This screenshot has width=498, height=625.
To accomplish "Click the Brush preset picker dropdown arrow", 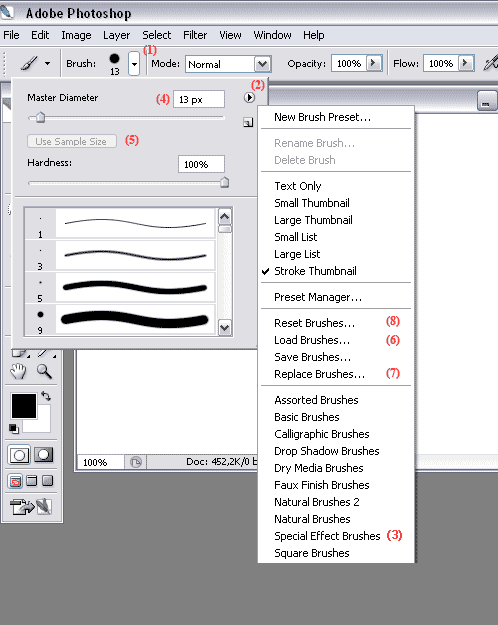I will click(134, 64).
